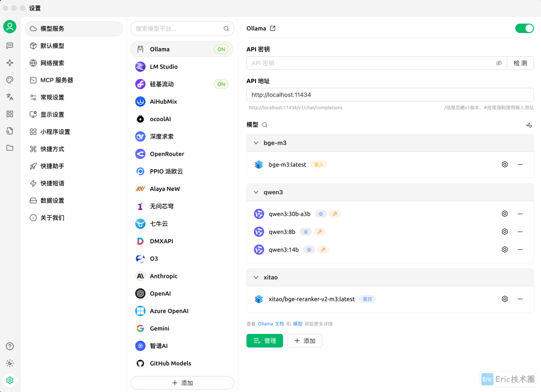Screen dimensions: 541x392
Task: Remove the qwen3:8b model
Action: point(520,232)
